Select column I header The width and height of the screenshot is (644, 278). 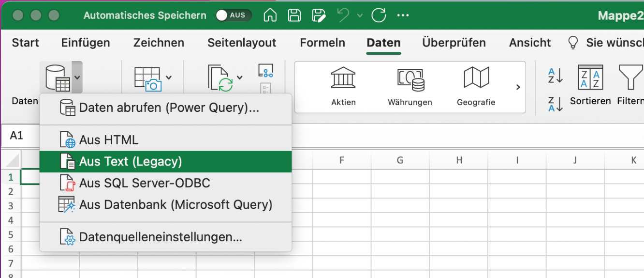point(517,160)
